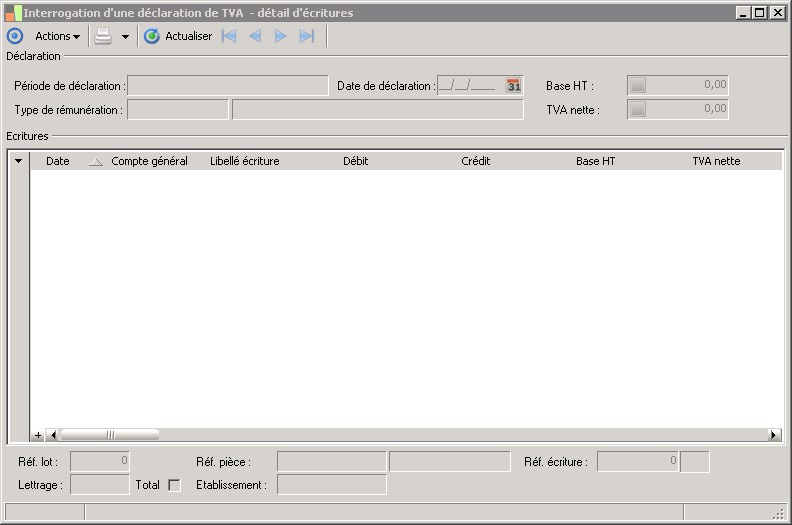Click Libellé écriture column header
Viewport: 792px width, 525px height.
[244, 161]
